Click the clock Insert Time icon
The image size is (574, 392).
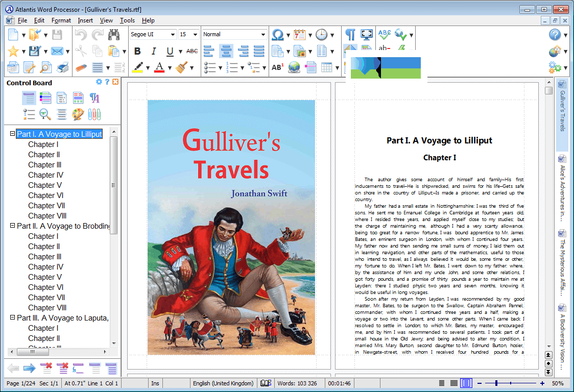321,35
